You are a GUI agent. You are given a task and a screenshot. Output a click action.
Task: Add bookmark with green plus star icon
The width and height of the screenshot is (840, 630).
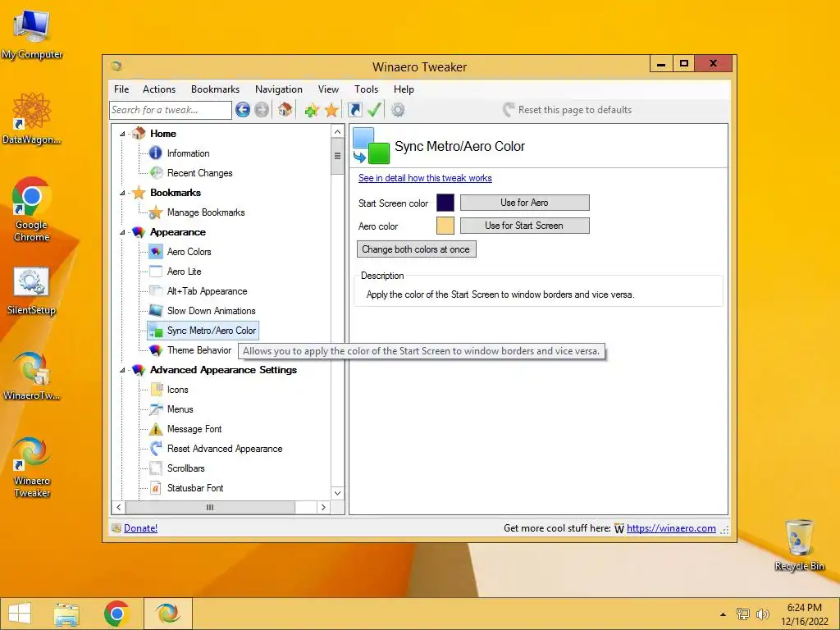coord(311,111)
